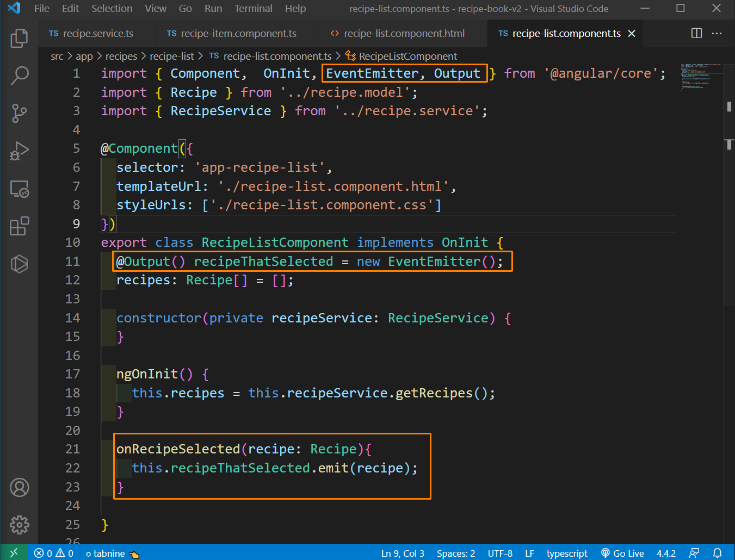This screenshot has width=735, height=560.
Task: Open errors and warnings count in status bar
Action: point(54,553)
